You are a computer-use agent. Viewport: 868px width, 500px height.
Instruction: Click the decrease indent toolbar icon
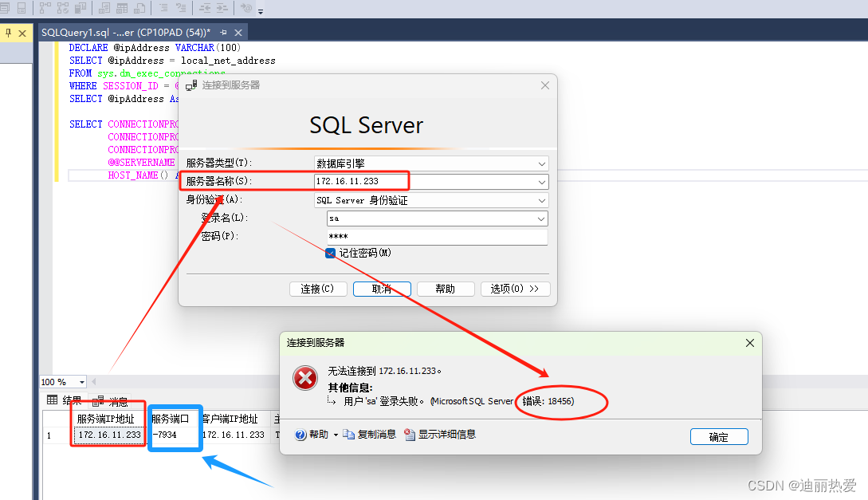[x=205, y=8]
